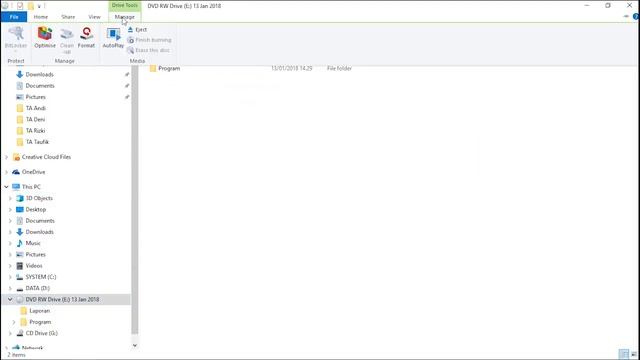Click Erase this disc in the ribbon
This screenshot has width=640, height=360.
tap(148, 50)
